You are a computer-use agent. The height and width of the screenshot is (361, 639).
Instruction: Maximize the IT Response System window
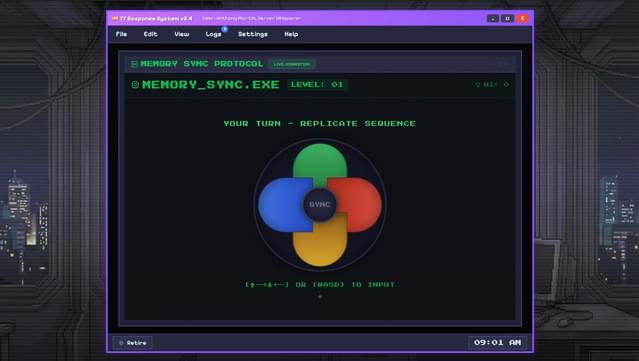(x=507, y=18)
